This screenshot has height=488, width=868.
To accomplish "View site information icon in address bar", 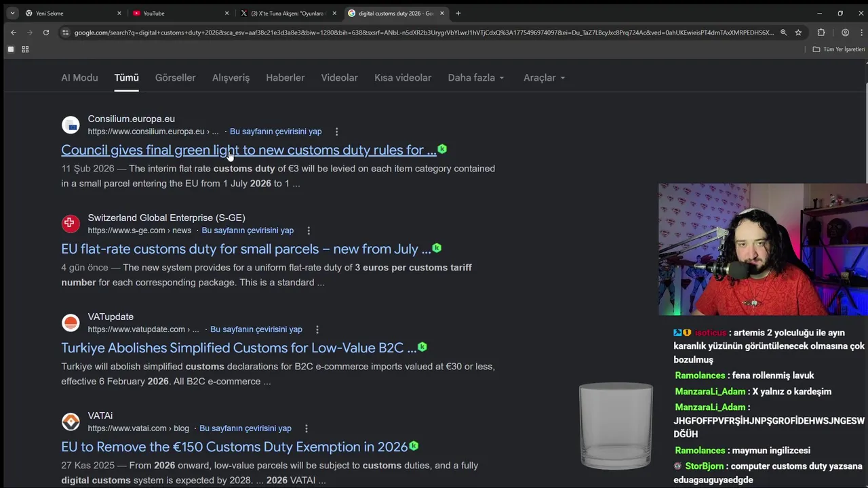I will tap(65, 33).
